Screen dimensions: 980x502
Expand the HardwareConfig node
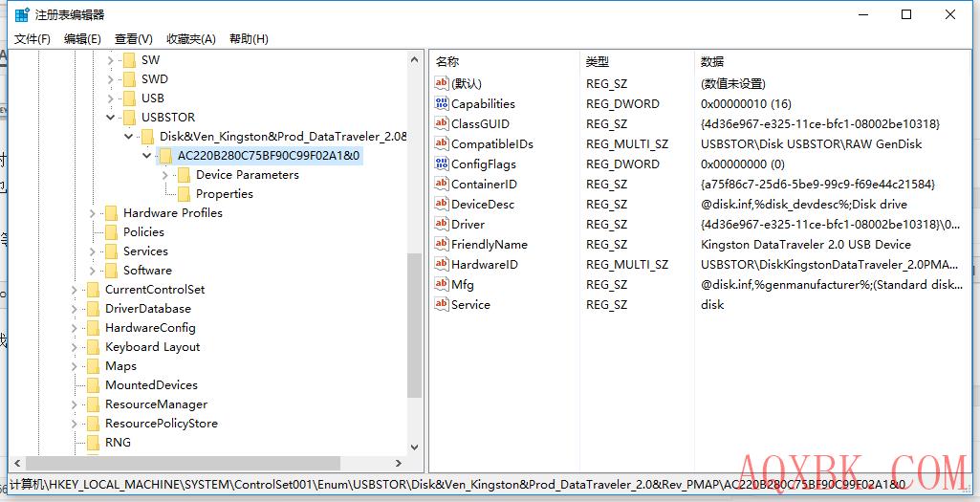[75, 328]
